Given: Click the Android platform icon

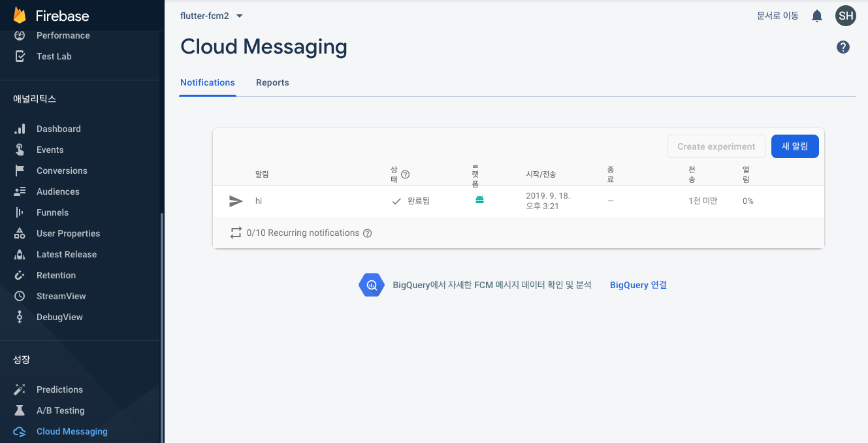Looking at the screenshot, I should [x=479, y=199].
